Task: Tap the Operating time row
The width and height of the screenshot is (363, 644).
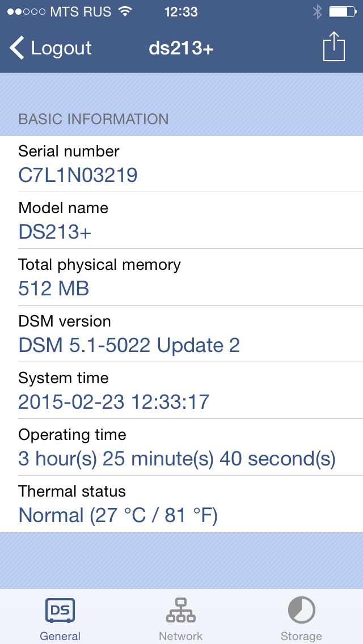Action: pyautogui.click(x=181, y=447)
